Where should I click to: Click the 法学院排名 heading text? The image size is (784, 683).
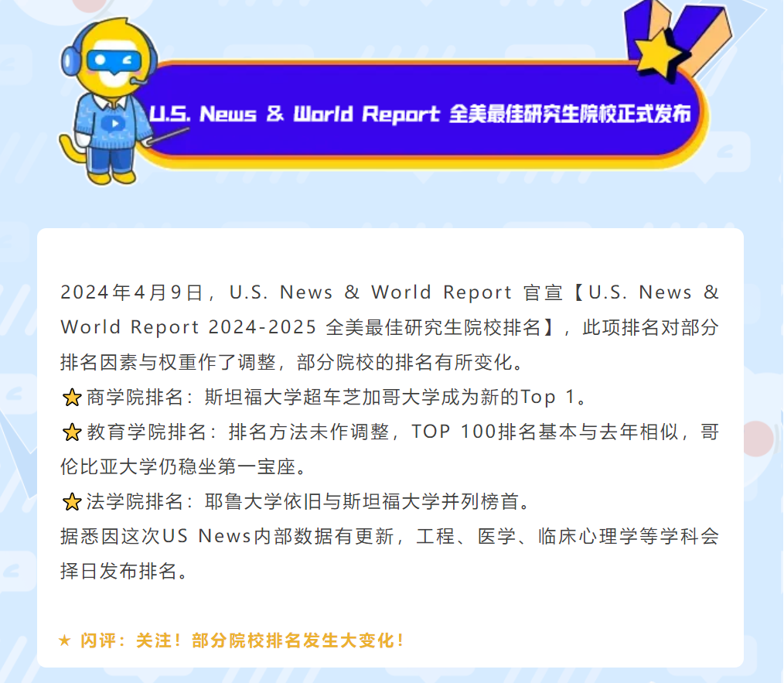(x=135, y=502)
